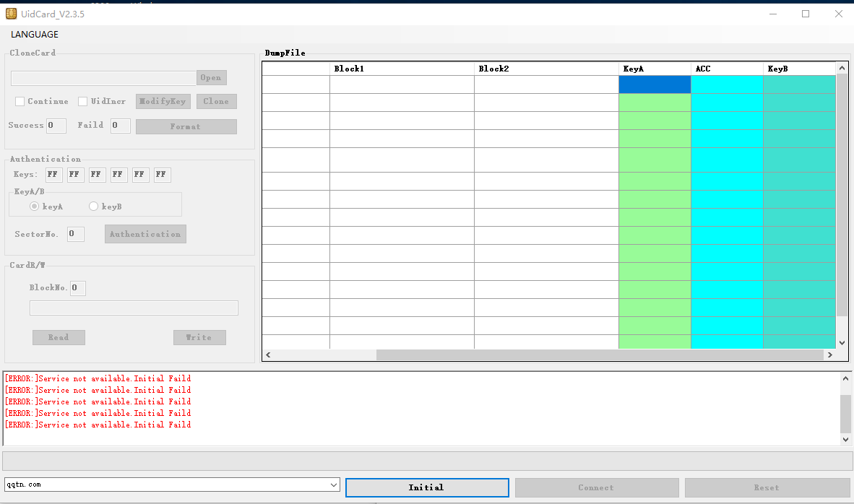Select the keyB radio button

pos(94,207)
